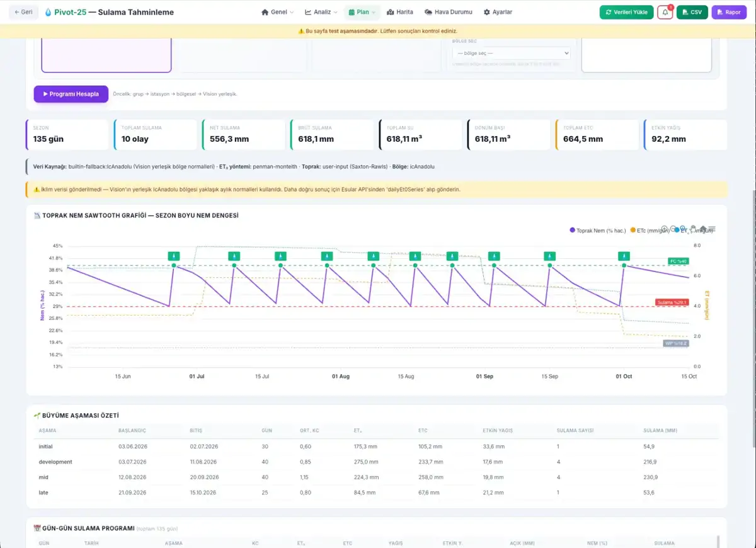
Task: Export data with the CSV button
Action: coord(692,12)
